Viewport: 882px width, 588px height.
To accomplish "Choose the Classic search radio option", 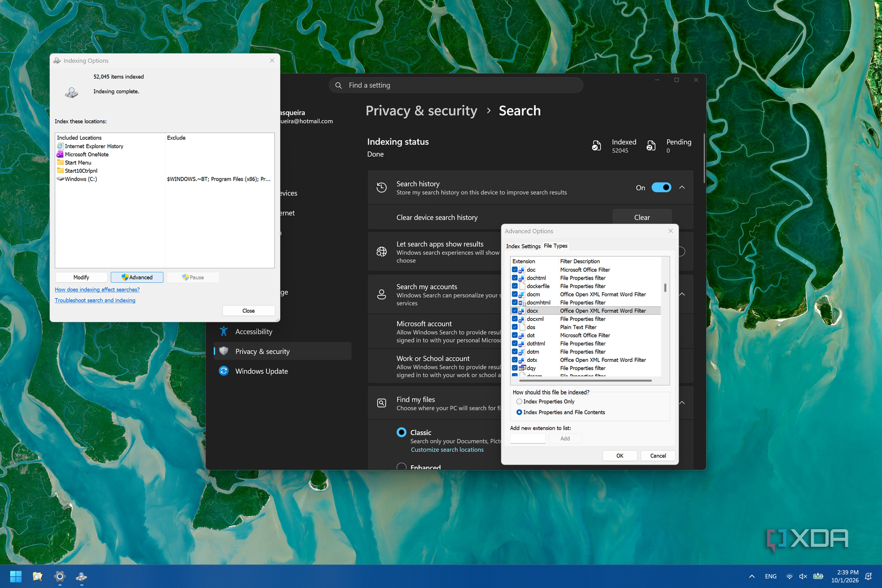I will pos(401,432).
